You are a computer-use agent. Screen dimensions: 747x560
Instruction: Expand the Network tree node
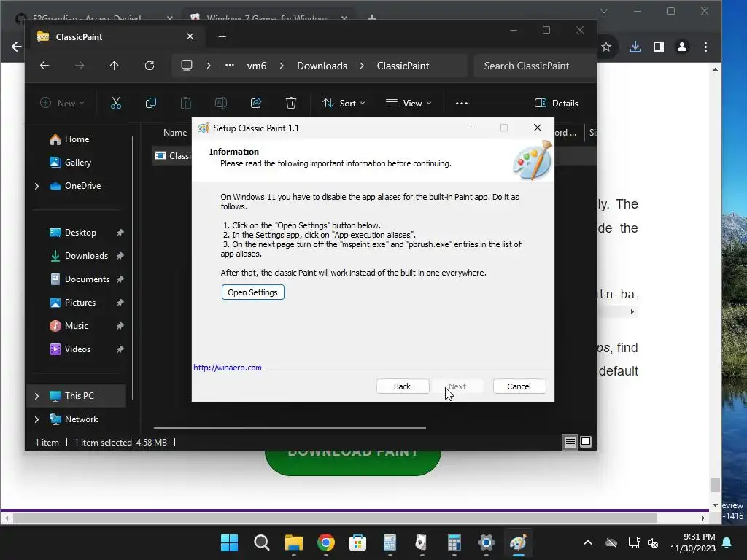[x=36, y=419]
